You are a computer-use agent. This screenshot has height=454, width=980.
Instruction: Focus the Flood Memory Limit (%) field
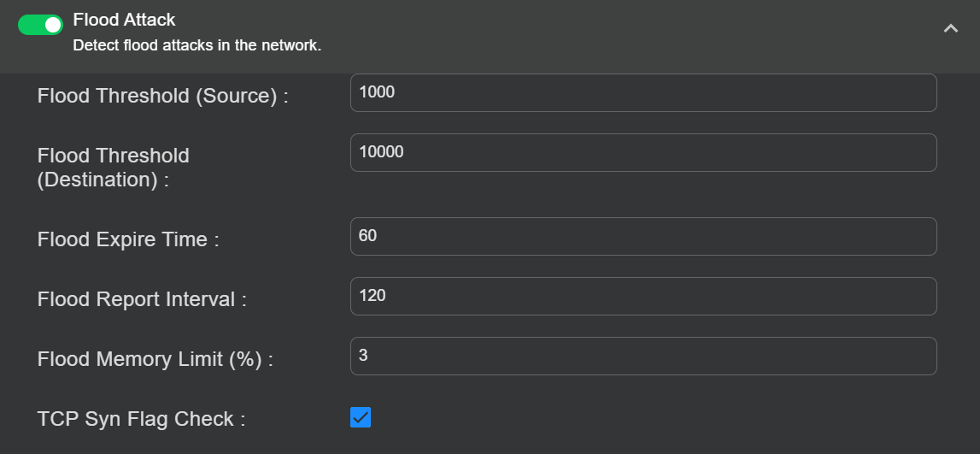click(643, 356)
